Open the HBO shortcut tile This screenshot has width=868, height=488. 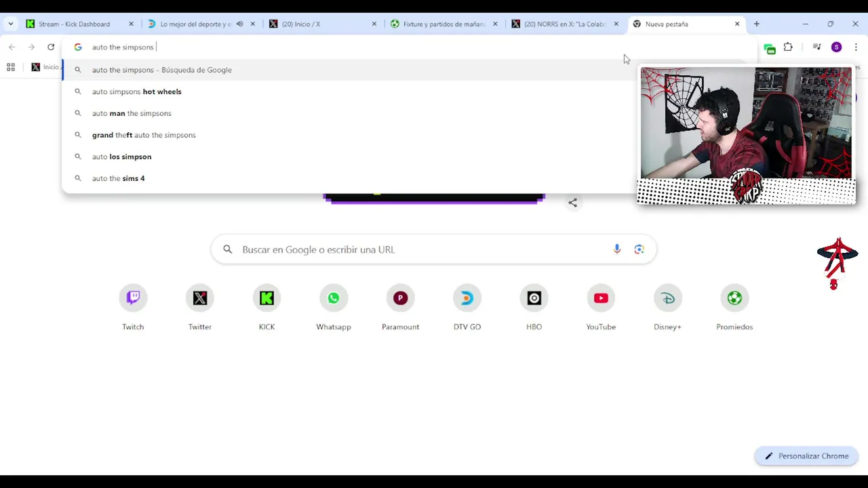[534, 308]
